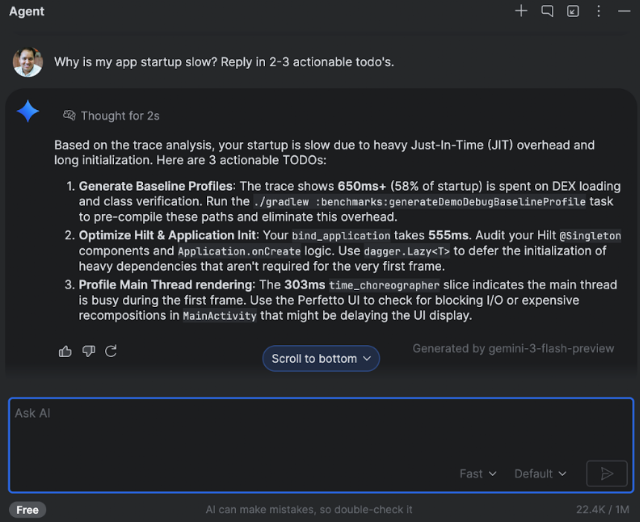
Task: Click the 22.4K / 1M token counter
Action: point(602,510)
